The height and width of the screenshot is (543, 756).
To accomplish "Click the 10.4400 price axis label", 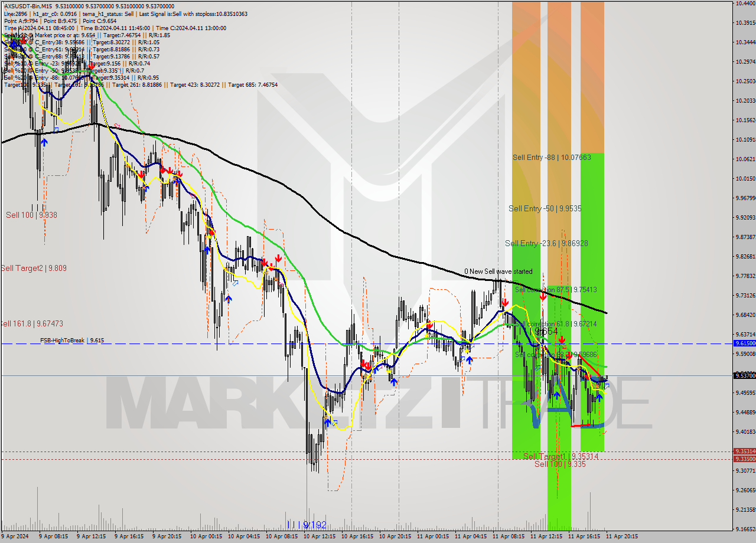I will point(745,3).
